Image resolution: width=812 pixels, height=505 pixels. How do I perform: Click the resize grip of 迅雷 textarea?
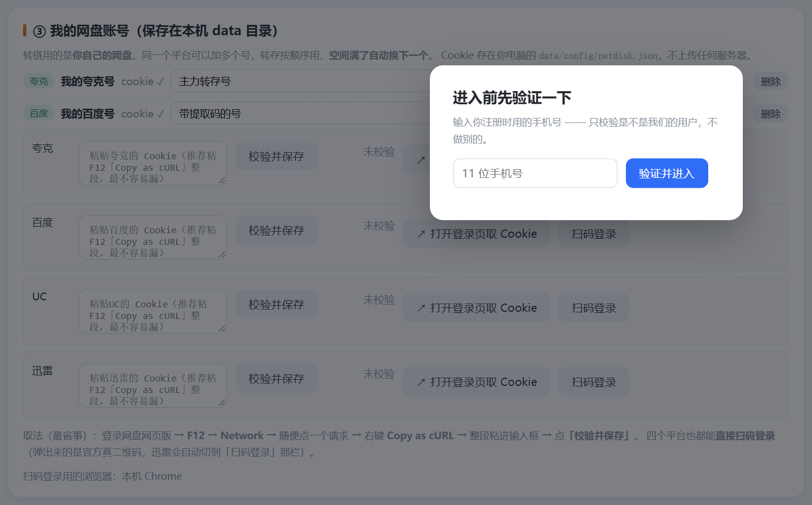pos(222,402)
